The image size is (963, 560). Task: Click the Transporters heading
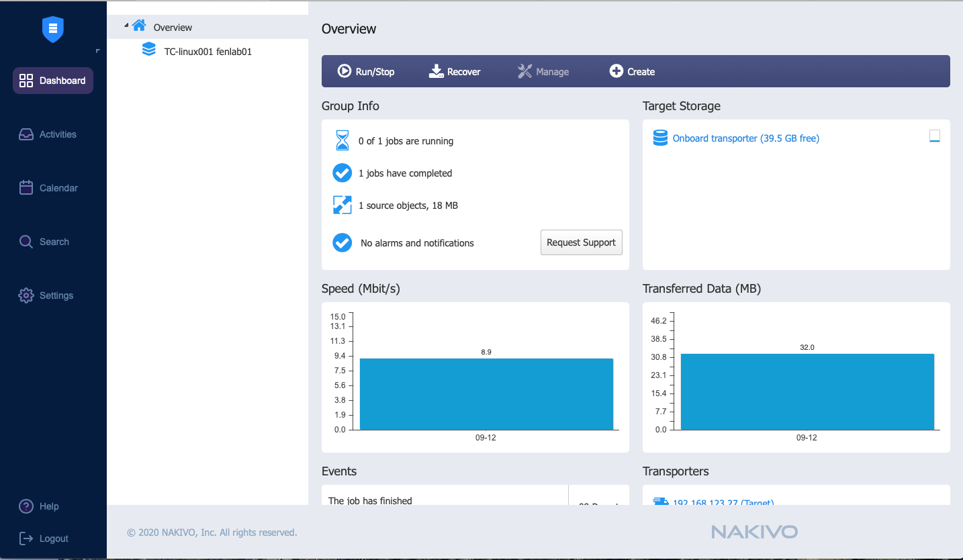[676, 471]
